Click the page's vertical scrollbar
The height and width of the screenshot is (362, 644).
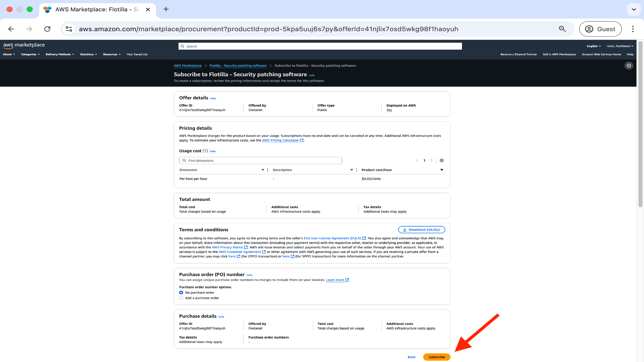640,124
